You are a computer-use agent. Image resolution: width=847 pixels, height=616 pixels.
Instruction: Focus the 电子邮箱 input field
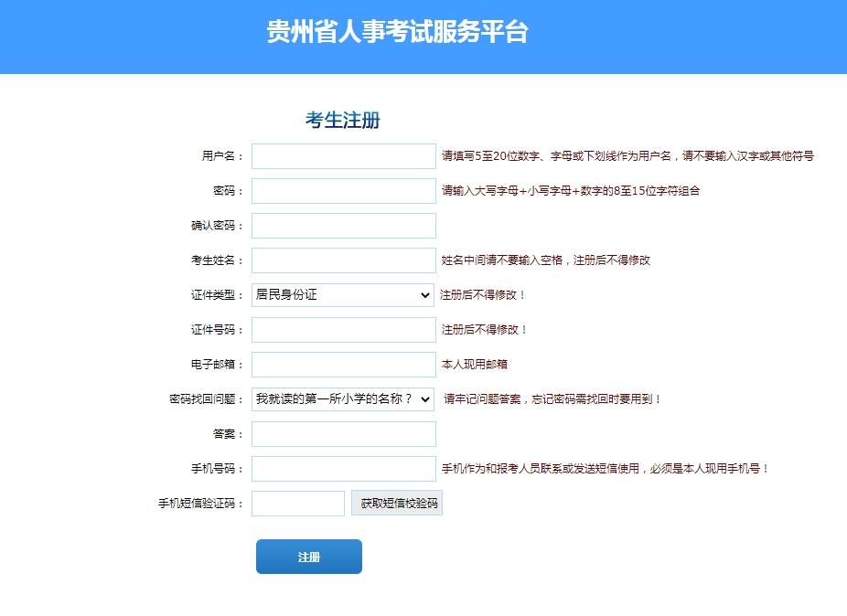344,365
